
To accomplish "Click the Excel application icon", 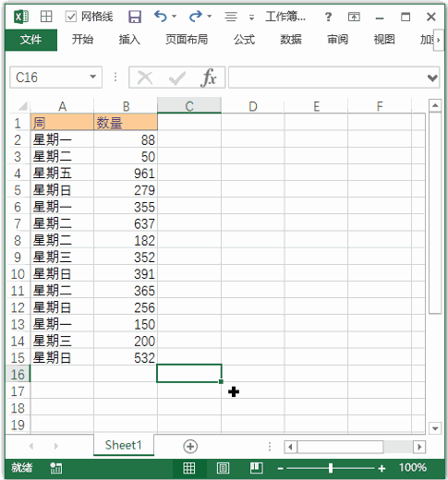I will tap(21, 17).
